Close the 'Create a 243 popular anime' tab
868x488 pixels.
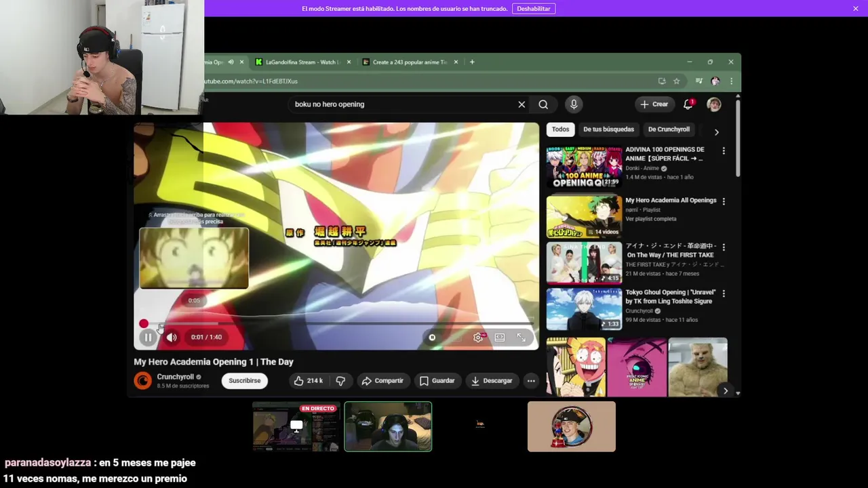click(456, 62)
